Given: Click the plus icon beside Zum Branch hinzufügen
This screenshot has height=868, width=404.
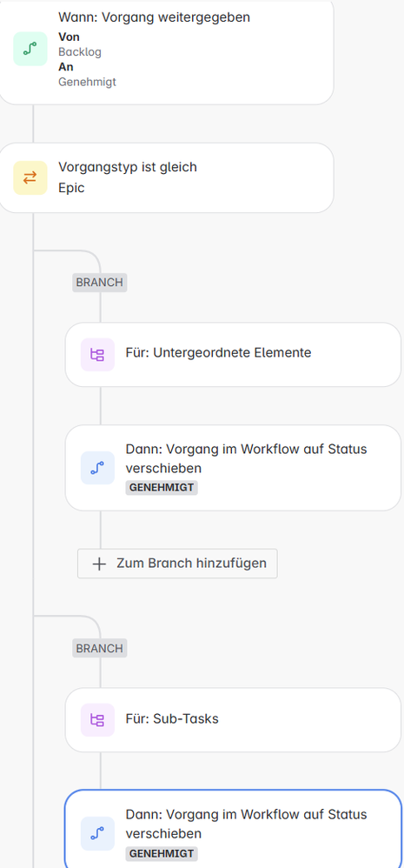Looking at the screenshot, I should point(99,564).
